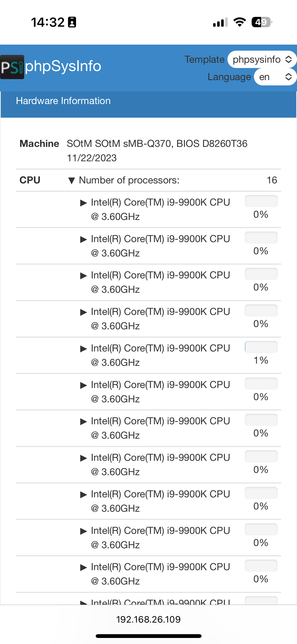Tap the battery indicator showing 49

pyautogui.click(x=262, y=22)
